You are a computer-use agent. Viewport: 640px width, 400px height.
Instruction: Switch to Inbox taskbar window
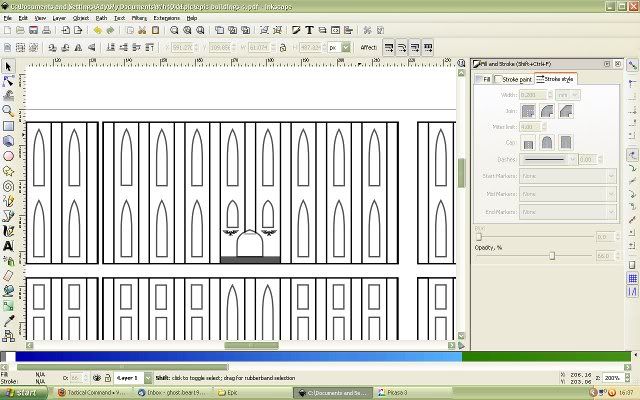[172, 393]
